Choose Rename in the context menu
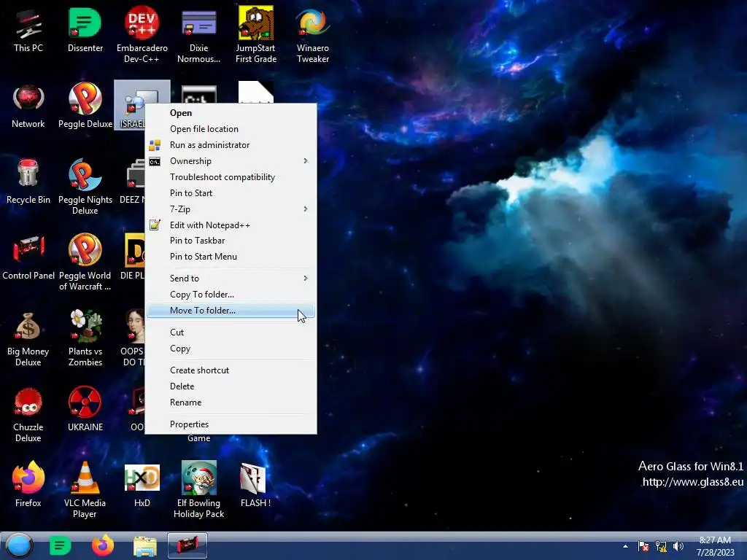This screenshot has height=560, width=747. [231, 402]
